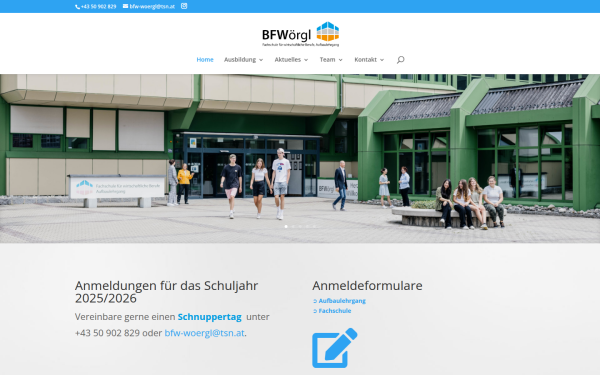Select the last slider pagination dot
600x375 pixels.
click(x=314, y=227)
